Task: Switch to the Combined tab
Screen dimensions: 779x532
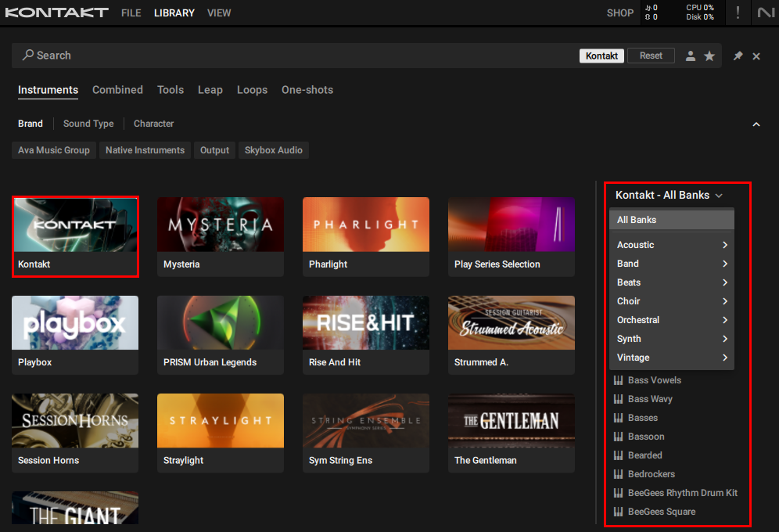Action: click(x=118, y=90)
